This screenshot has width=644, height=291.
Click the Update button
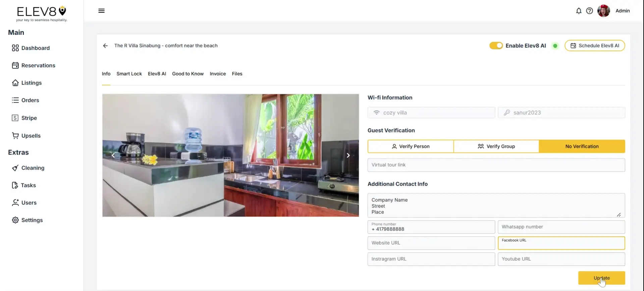(x=601, y=278)
